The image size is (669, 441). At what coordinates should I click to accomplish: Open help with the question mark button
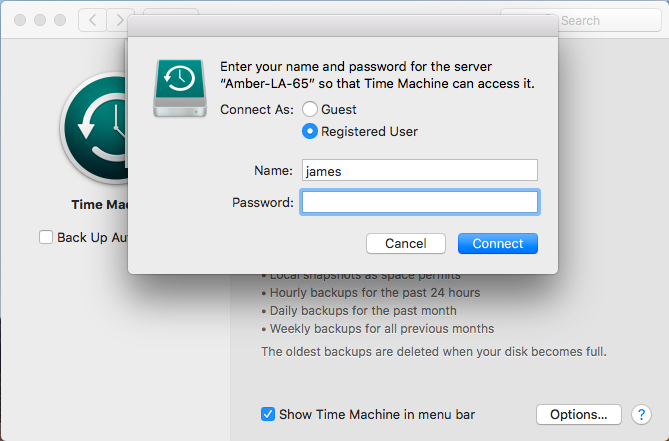point(641,415)
